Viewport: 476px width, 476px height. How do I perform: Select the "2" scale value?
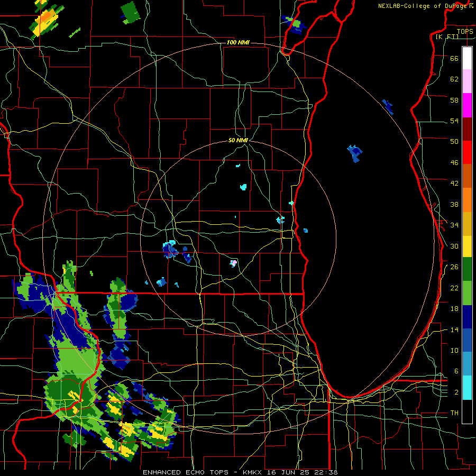[x=456, y=392]
